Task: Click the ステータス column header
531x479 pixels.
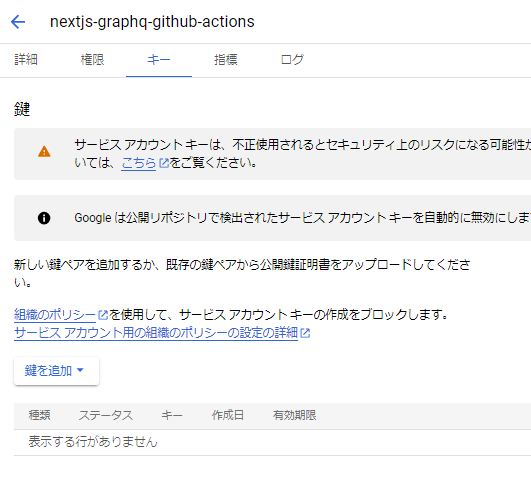Action: (106, 415)
